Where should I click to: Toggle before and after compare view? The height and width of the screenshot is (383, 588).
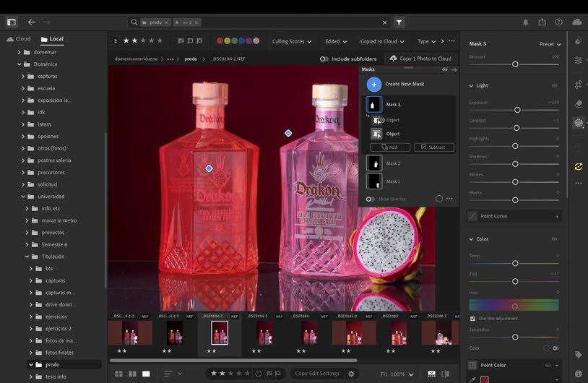pyautogui.click(x=445, y=374)
